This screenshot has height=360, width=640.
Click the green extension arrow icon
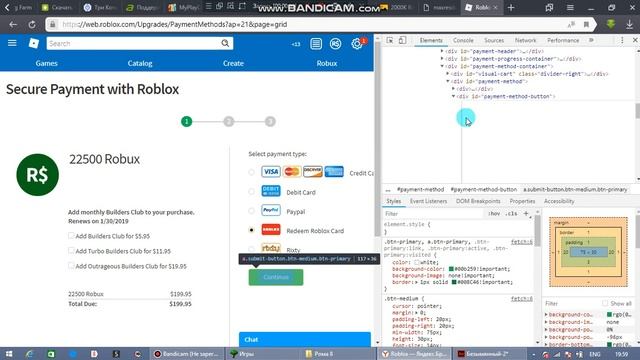pos(611,24)
